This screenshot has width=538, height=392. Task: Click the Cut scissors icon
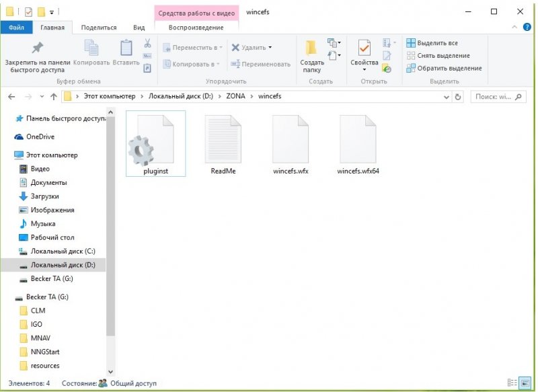coord(147,43)
